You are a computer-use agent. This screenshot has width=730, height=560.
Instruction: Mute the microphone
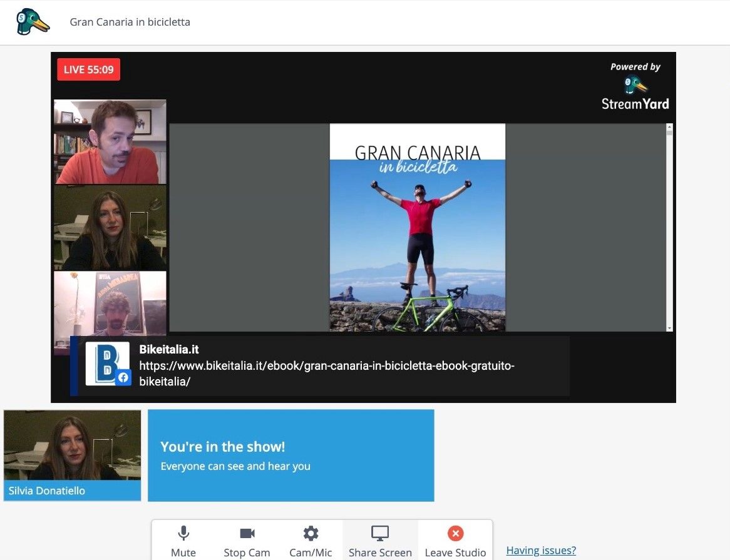click(183, 541)
